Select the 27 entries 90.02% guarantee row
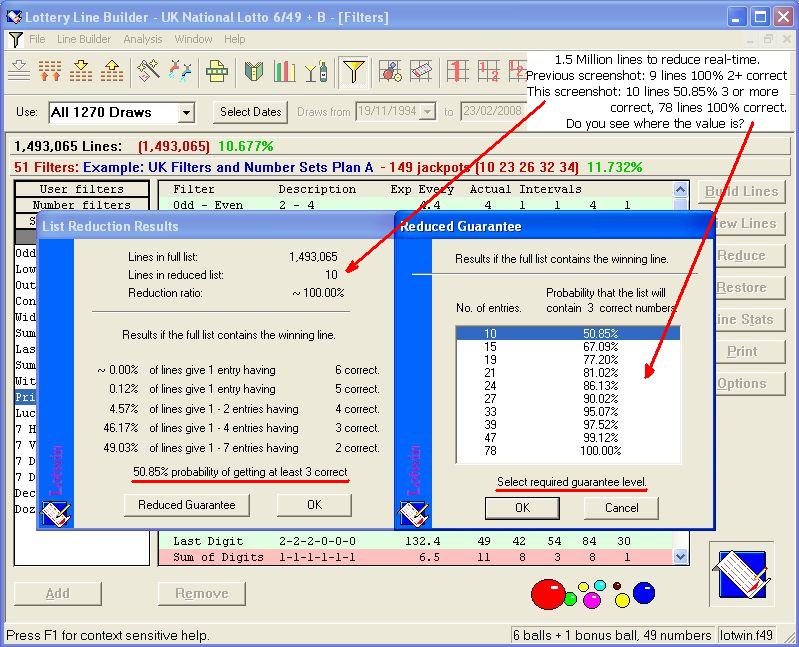The width and height of the screenshot is (799, 647). [567, 397]
